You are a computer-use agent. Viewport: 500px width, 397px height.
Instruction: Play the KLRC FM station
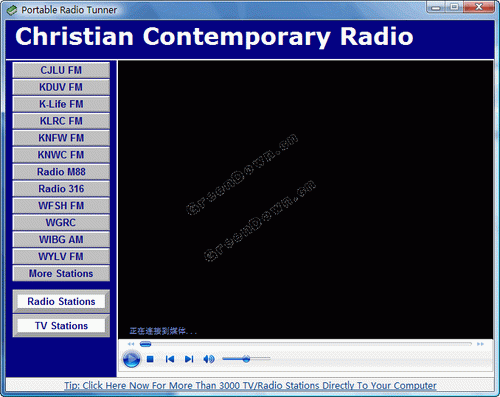click(61, 121)
